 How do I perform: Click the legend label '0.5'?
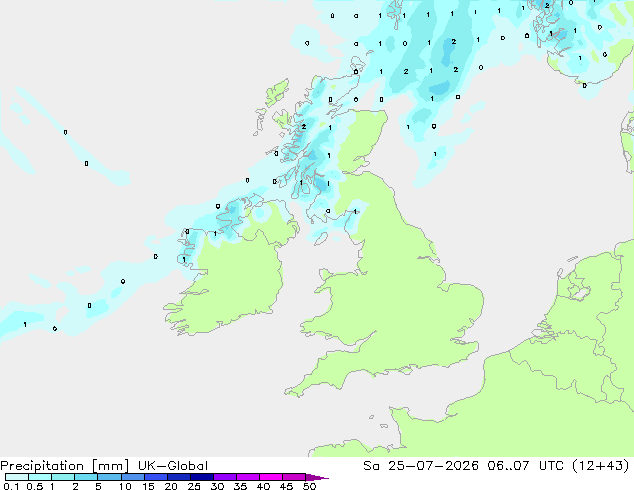[34, 486]
